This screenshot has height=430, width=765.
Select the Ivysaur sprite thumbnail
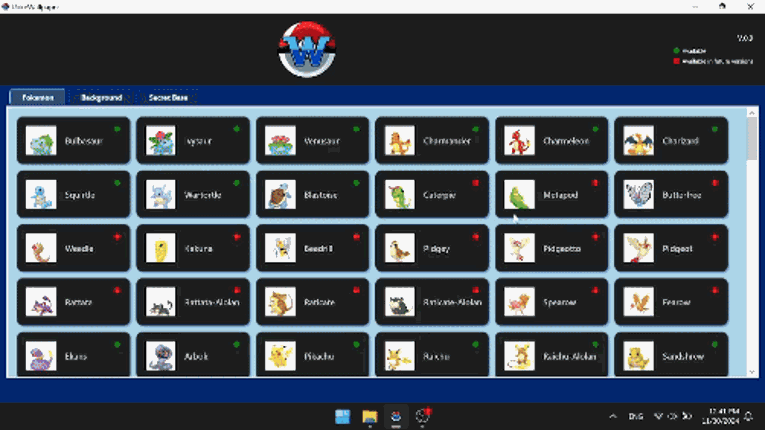(161, 141)
